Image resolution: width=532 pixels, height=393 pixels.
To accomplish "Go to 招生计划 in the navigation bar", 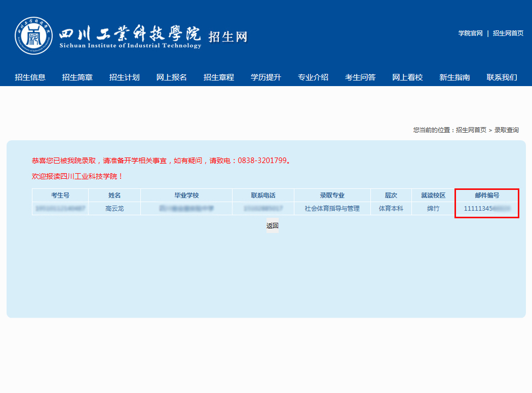I will (x=125, y=77).
